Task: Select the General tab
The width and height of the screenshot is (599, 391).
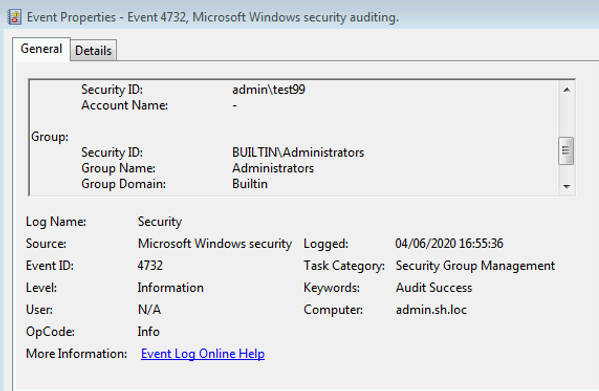Action: 41,48
